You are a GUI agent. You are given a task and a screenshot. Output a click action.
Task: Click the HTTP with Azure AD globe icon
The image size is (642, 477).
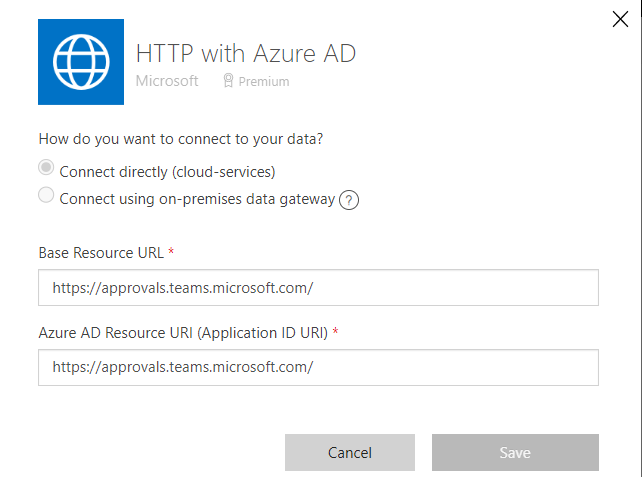[x=81, y=62]
